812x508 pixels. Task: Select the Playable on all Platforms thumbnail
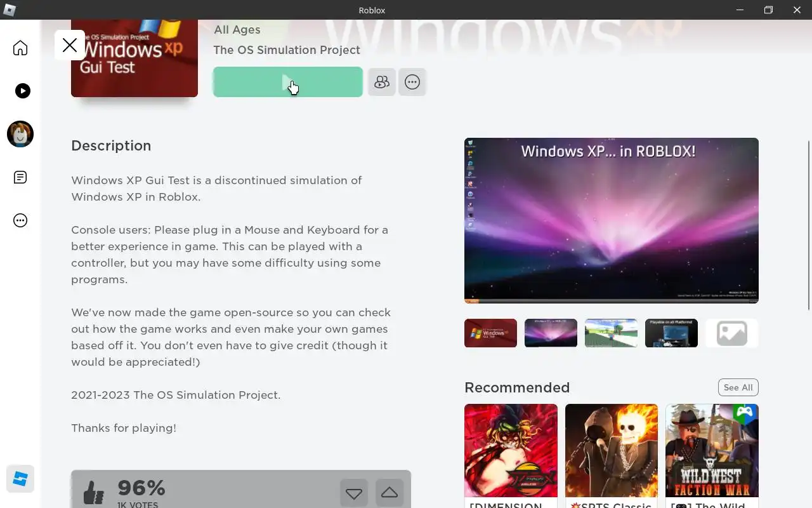coord(671,333)
